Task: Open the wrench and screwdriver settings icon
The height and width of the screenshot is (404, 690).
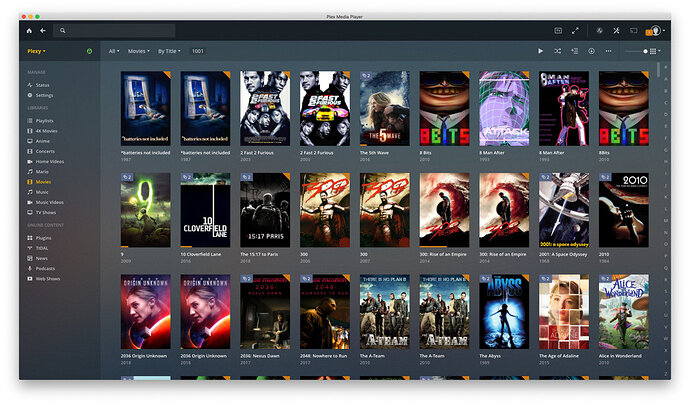Action: pos(616,31)
